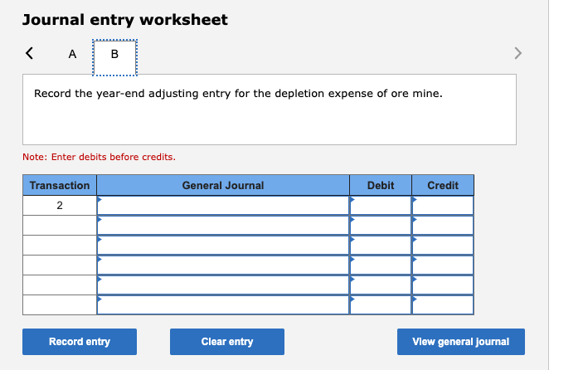Open General Journal dropdown in fourth row
This screenshot has width=588, height=370.
click(223, 265)
